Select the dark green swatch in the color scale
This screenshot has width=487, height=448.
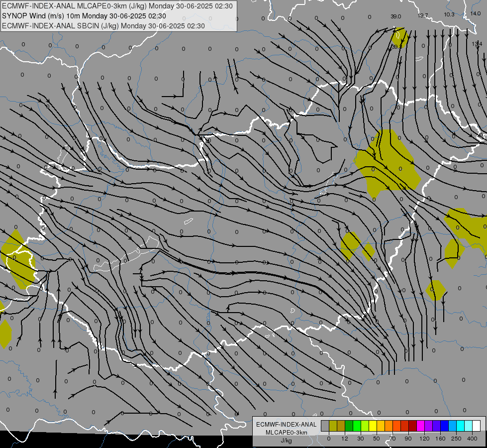click(x=349, y=426)
